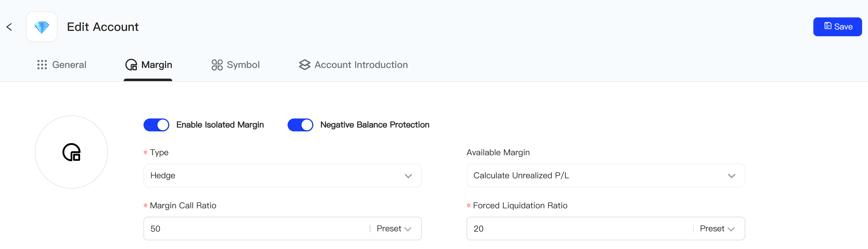Open the Available Margin dropdown

pos(605,175)
